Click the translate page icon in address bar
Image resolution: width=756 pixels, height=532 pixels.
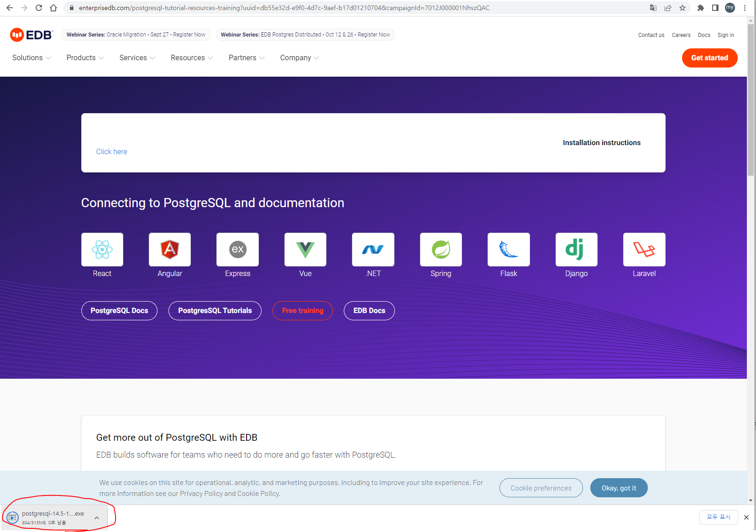(x=653, y=8)
